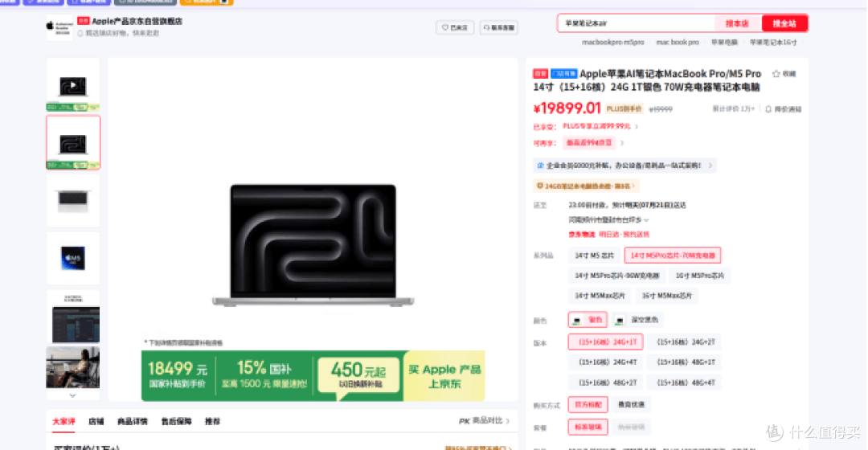Switch to 大家评 tab
868x450 pixels.
coord(63,422)
